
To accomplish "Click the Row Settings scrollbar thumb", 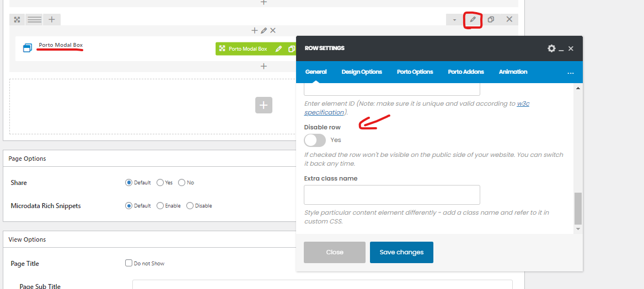I will [x=578, y=208].
